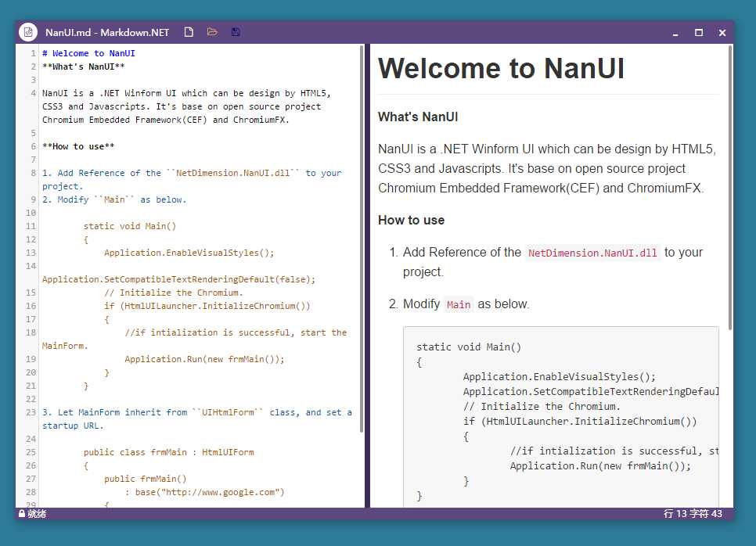Click the 'NetDimension.NanUI.dll' inline code in the preview
This screenshot has width=756, height=546.
click(x=592, y=253)
